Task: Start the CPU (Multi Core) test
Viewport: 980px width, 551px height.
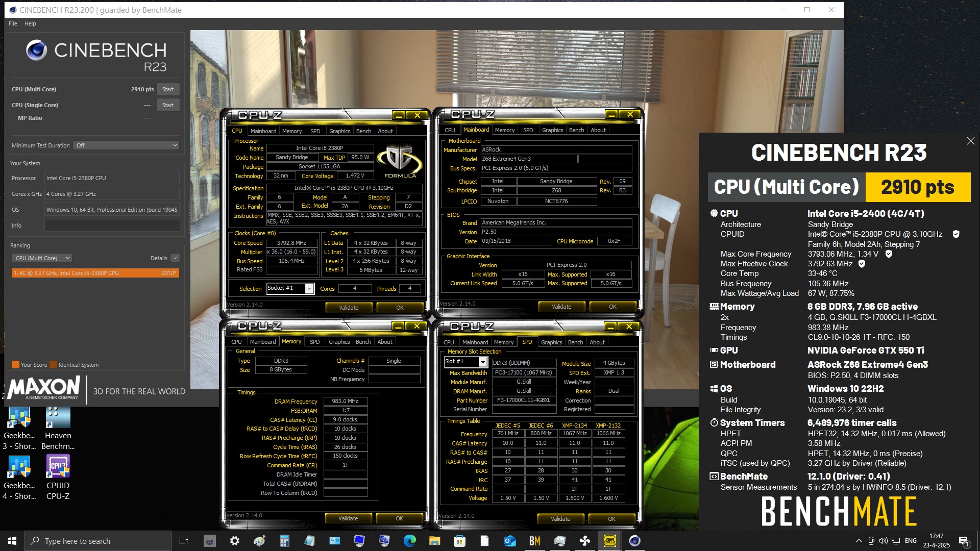Action: 168,89
